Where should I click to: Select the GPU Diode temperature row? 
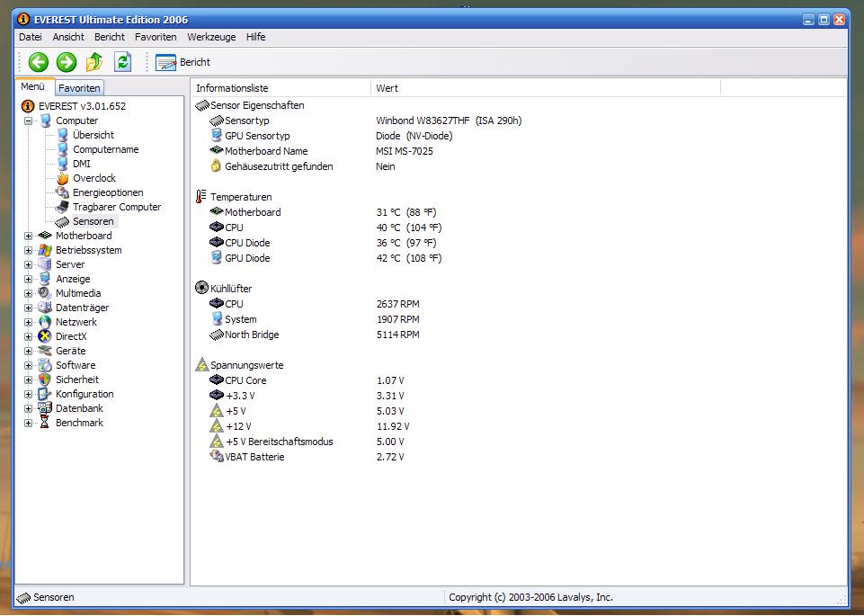[325, 258]
